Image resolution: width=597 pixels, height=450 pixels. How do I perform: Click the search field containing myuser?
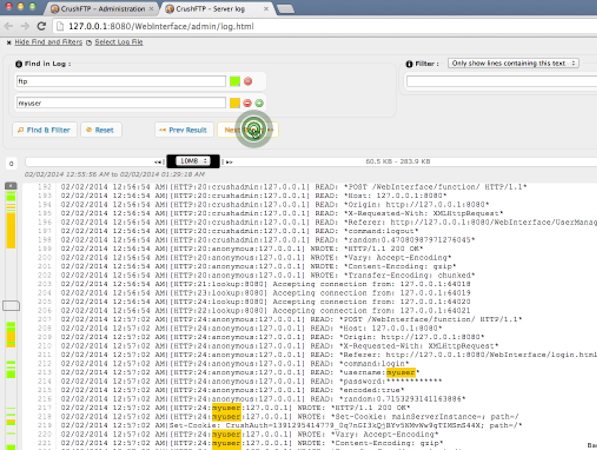(x=121, y=103)
